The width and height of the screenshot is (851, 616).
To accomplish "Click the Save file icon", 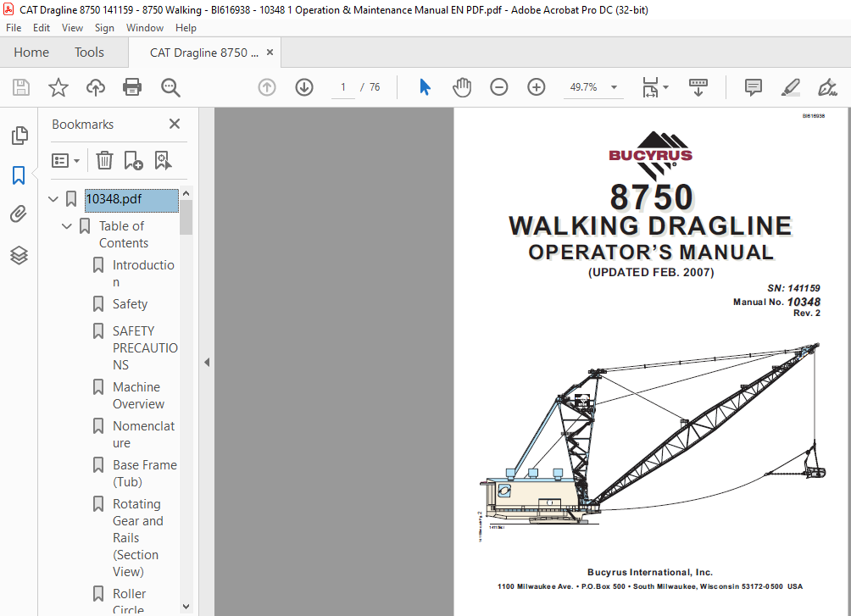I will click(21, 87).
